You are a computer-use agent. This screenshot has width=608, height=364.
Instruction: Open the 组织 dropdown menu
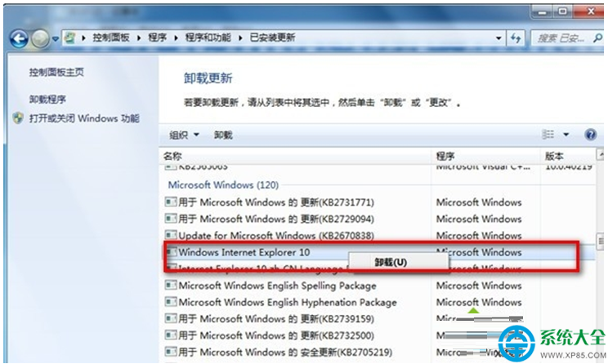184,135
